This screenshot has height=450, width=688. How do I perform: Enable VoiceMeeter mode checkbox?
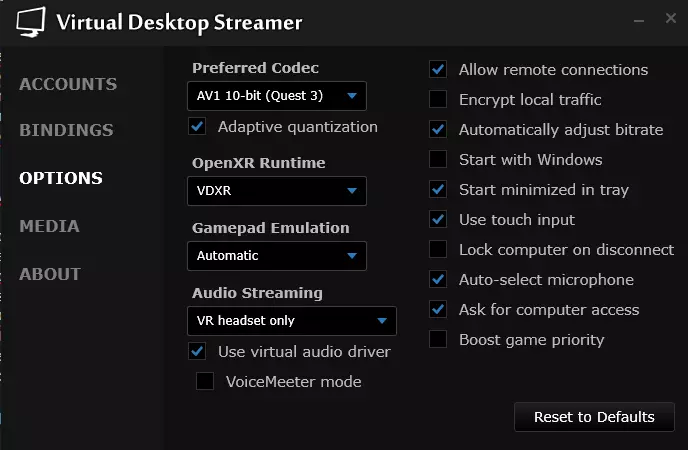205,381
